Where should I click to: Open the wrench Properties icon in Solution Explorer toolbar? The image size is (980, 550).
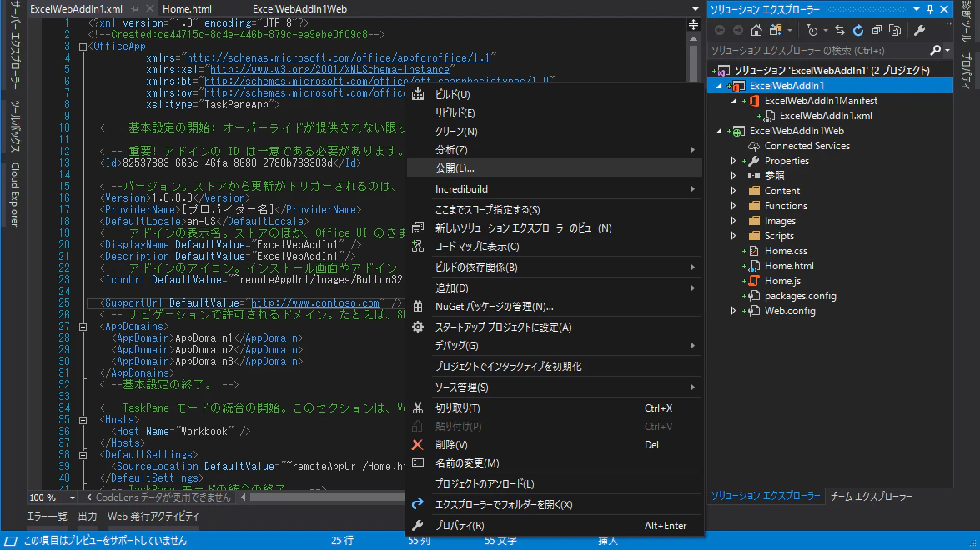click(919, 30)
